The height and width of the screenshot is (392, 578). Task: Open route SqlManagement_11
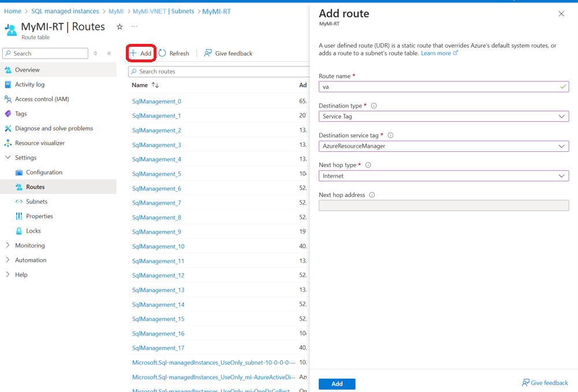(158, 261)
